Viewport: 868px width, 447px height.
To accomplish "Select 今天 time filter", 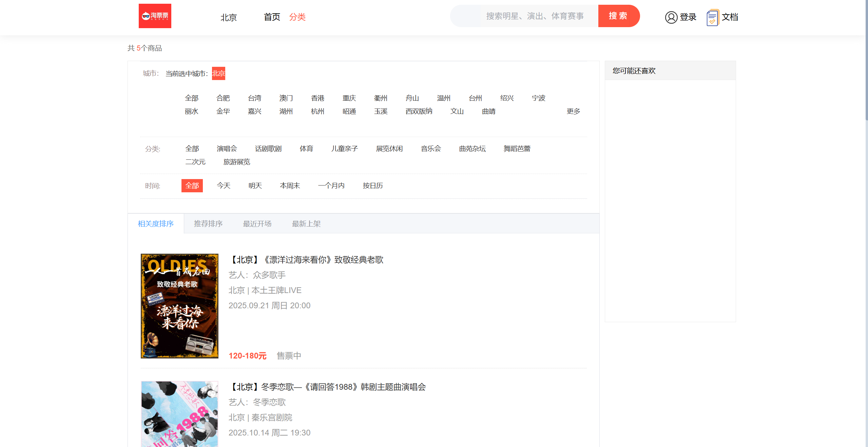I will coord(224,186).
